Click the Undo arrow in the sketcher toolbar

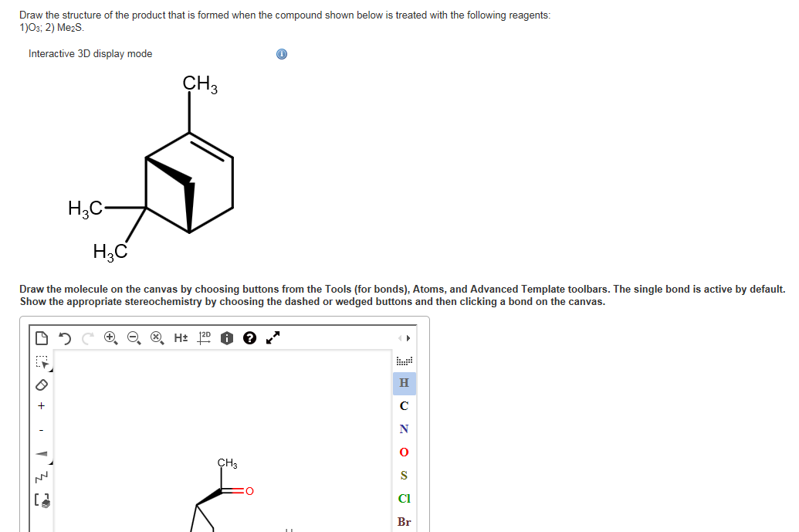pos(65,337)
